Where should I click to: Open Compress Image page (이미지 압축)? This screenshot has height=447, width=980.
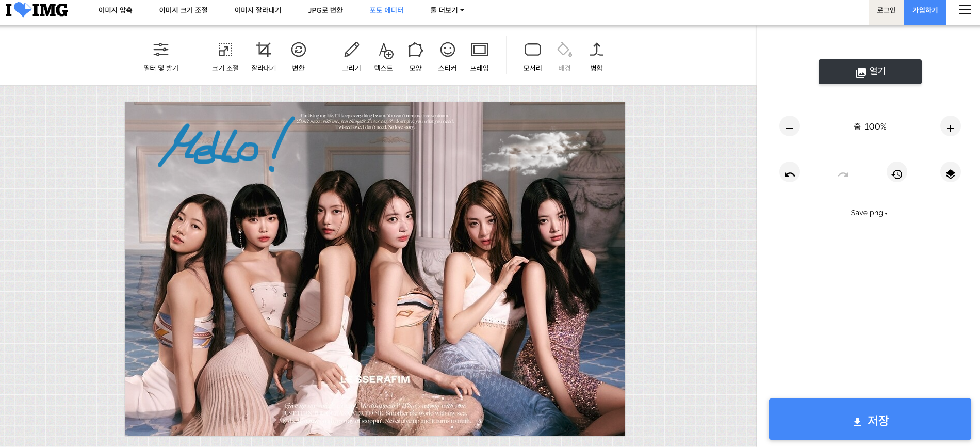pyautogui.click(x=116, y=10)
